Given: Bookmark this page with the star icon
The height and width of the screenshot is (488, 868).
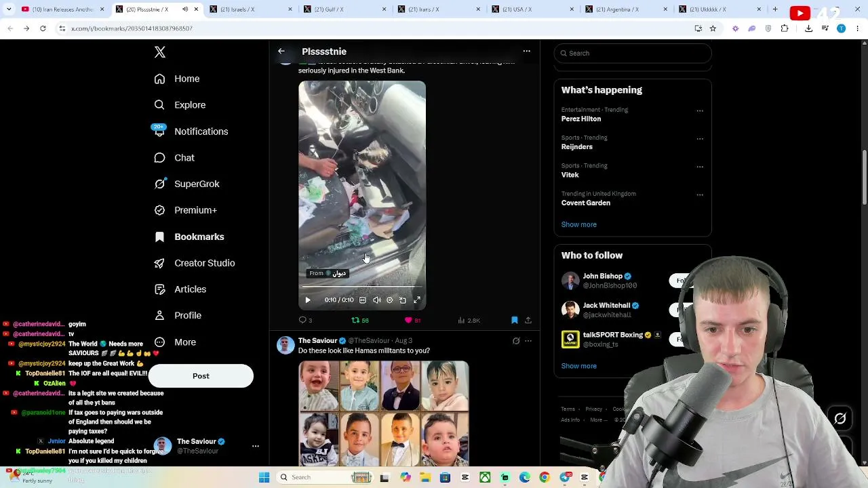Looking at the screenshot, I should click(713, 28).
